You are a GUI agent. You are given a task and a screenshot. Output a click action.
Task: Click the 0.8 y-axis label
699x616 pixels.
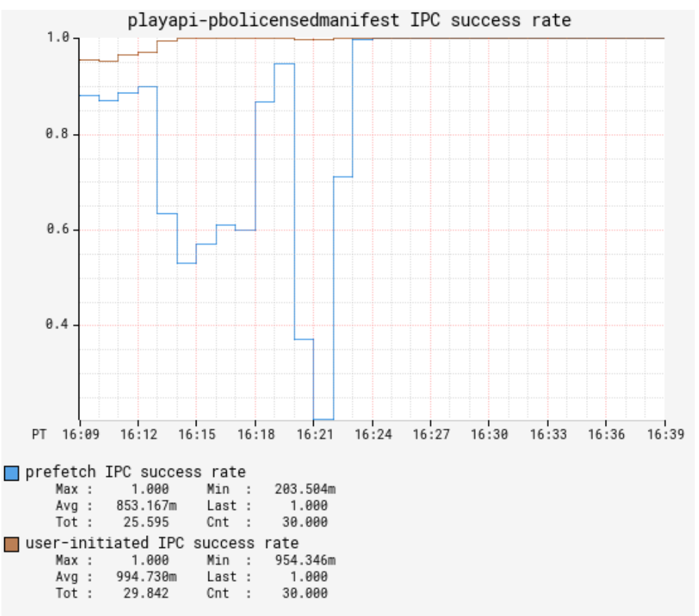pyautogui.click(x=58, y=133)
